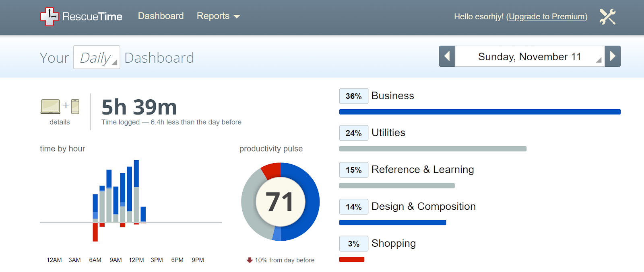Open the Sunday, November 11 date picker
This screenshot has height=272, width=644.
point(529,57)
